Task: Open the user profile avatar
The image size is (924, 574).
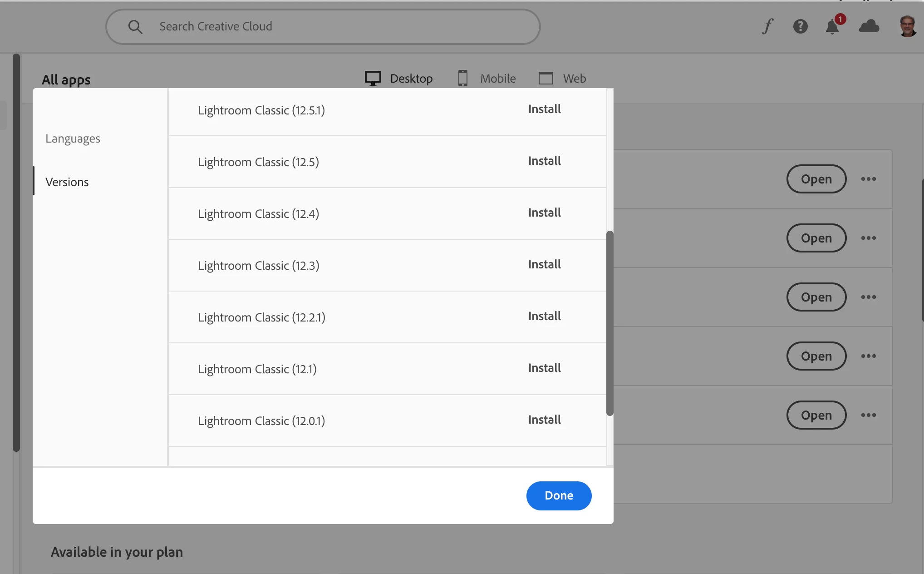Action: click(907, 26)
